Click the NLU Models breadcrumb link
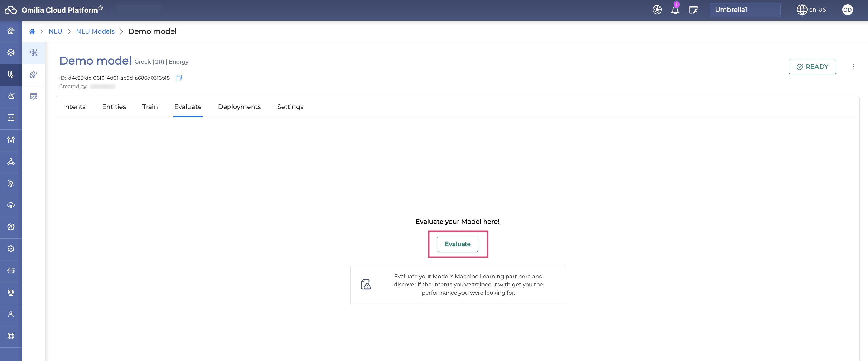The height and width of the screenshot is (361, 868). 95,31
